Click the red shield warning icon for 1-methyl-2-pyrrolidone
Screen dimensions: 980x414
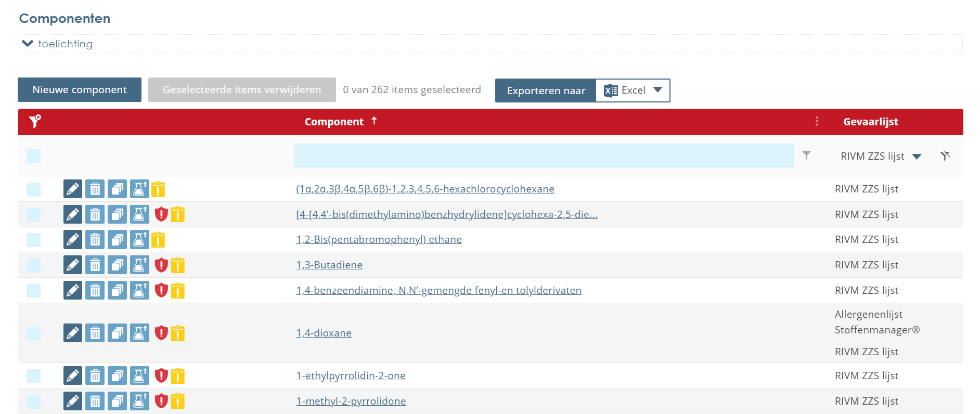pos(161,401)
